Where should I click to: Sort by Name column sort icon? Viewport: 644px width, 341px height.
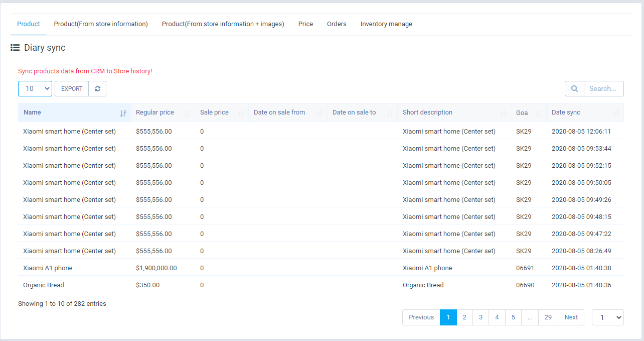pos(123,113)
